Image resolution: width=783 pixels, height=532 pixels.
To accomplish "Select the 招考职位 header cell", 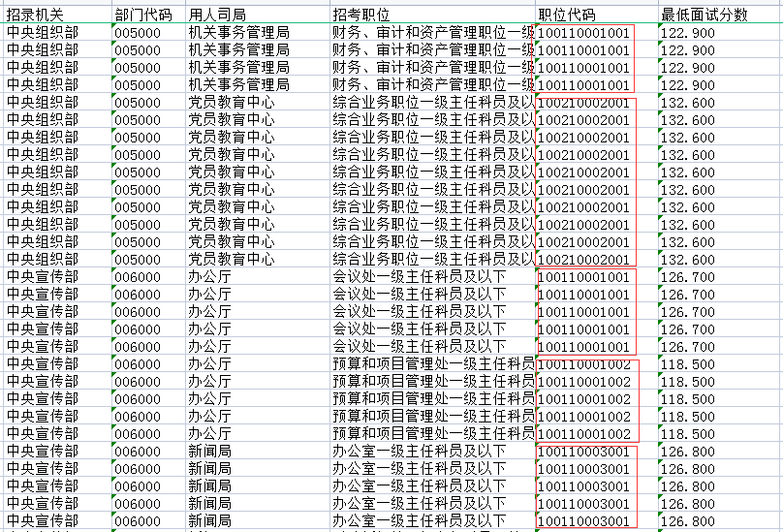I will click(x=432, y=15).
